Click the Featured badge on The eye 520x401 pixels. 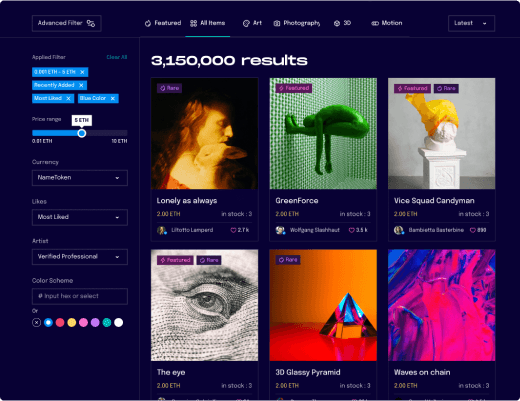click(175, 260)
